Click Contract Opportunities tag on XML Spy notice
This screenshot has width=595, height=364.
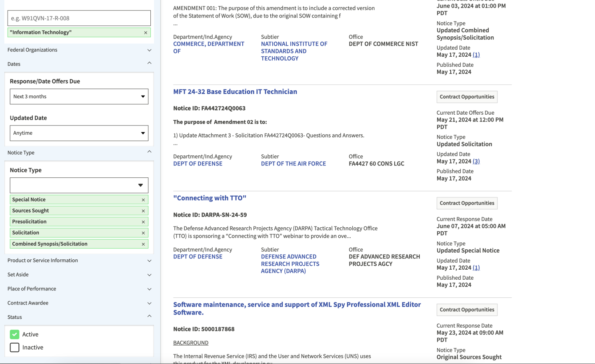(467, 310)
